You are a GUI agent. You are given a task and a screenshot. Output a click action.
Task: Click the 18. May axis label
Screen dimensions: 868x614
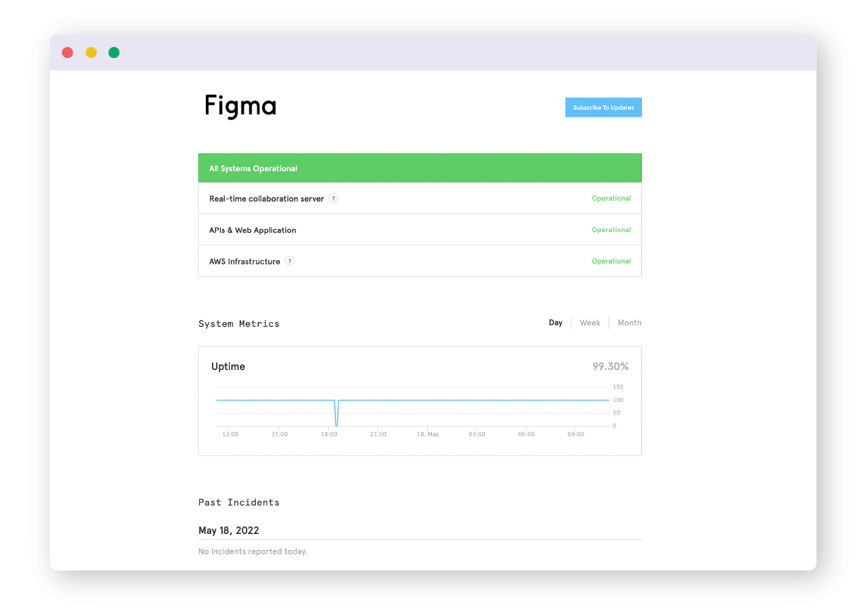point(428,434)
